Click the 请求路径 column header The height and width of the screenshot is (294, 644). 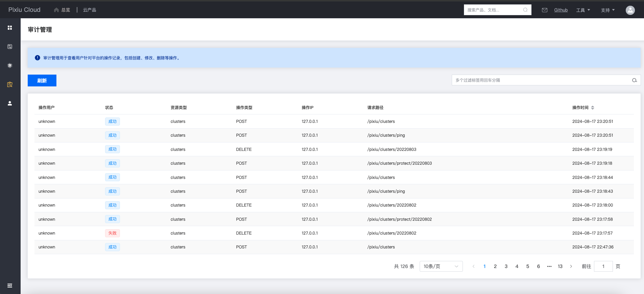(x=375, y=108)
